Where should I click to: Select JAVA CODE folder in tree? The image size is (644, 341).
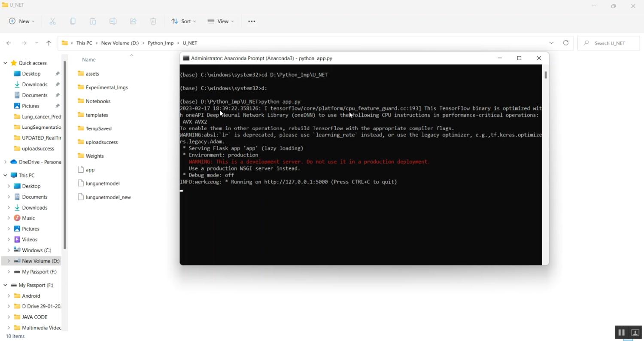pos(35,317)
